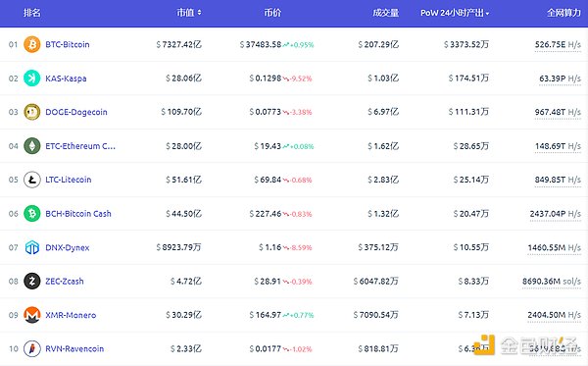
Task: Click Dogecoin hashrate 967.48T H/s
Action: pyautogui.click(x=558, y=112)
